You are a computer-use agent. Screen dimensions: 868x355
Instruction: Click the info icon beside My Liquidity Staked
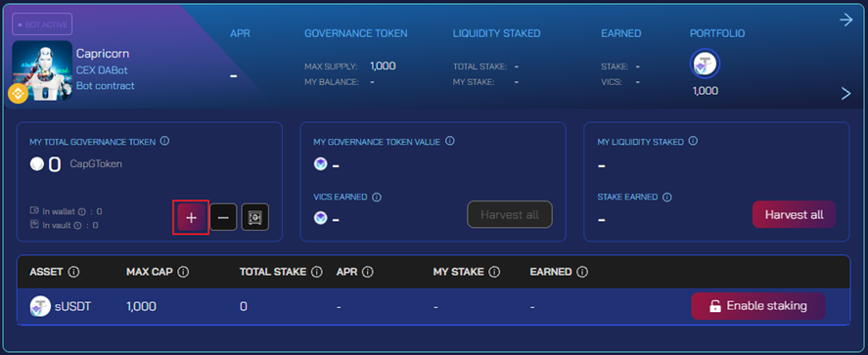(x=693, y=141)
